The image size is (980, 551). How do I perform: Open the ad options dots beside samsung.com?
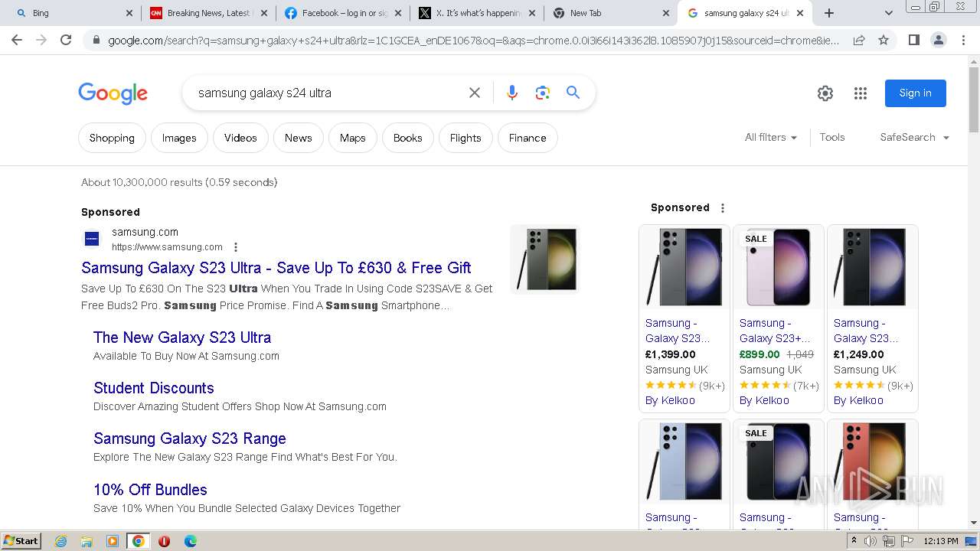point(236,247)
